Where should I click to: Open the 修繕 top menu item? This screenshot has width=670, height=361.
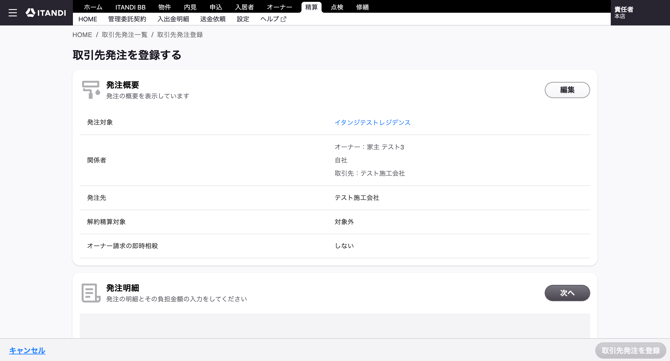[362, 7]
